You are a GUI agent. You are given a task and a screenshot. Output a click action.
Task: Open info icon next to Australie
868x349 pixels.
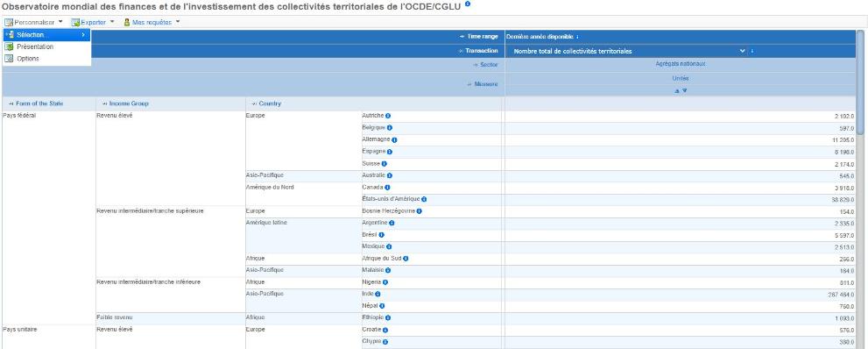pyautogui.click(x=390, y=175)
